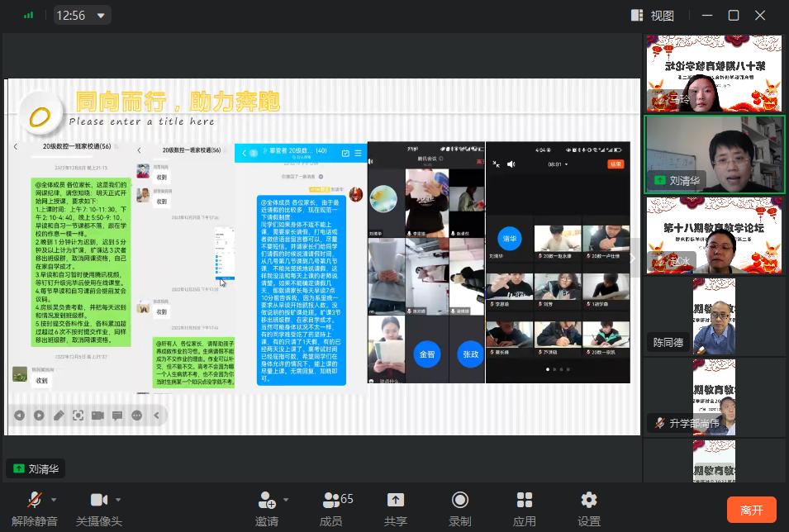This screenshot has height=532, width=789.
Task: Click the hamburger menu in blue chat header
Action: (358, 153)
